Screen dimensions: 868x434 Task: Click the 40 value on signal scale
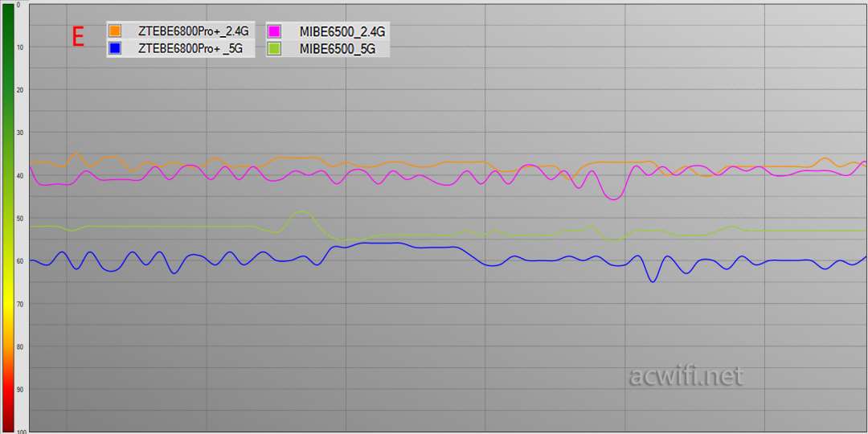pos(19,175)
